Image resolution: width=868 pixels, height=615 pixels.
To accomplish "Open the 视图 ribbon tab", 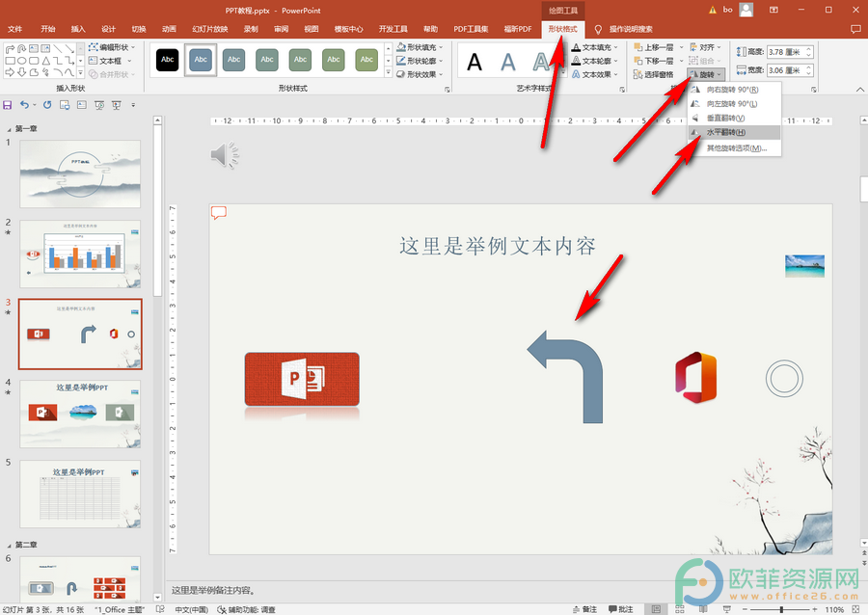I will point(312,29).
